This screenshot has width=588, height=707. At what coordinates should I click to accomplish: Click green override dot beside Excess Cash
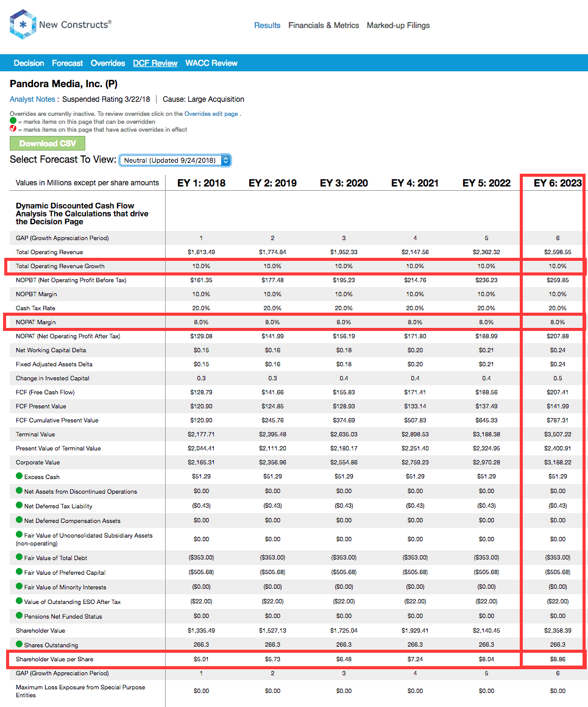19,475
